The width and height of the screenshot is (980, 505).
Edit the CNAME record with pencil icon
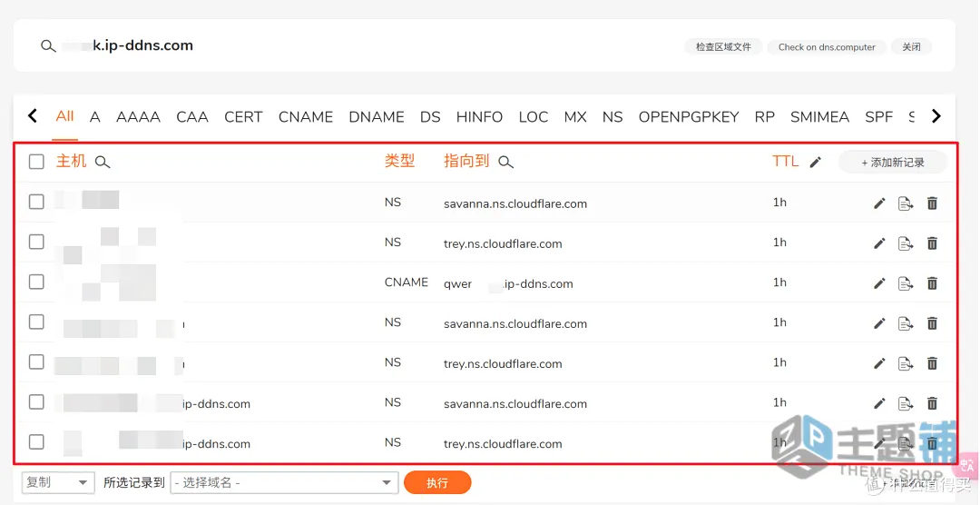point(879,283)
